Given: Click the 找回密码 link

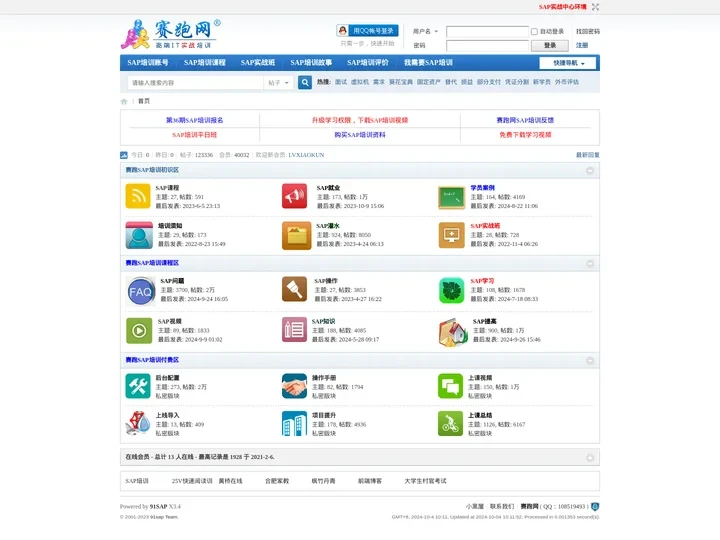Looking at the screenshot, I should point(588,31).
